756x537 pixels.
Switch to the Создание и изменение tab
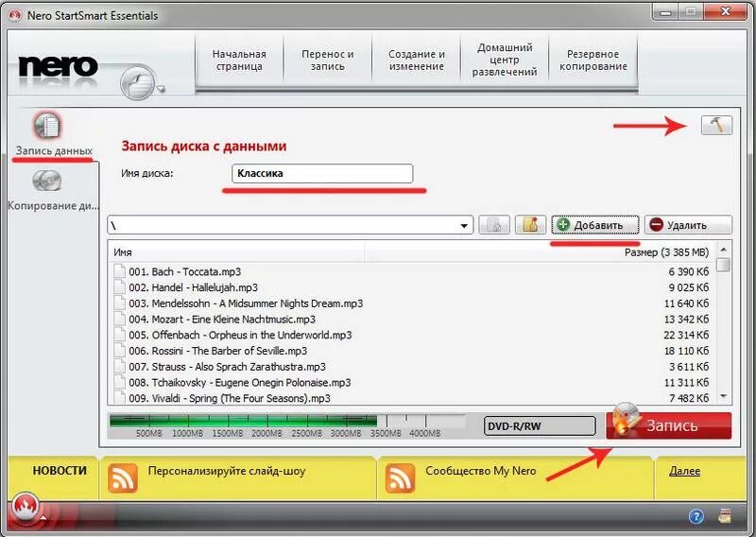[x=416, y=61]
